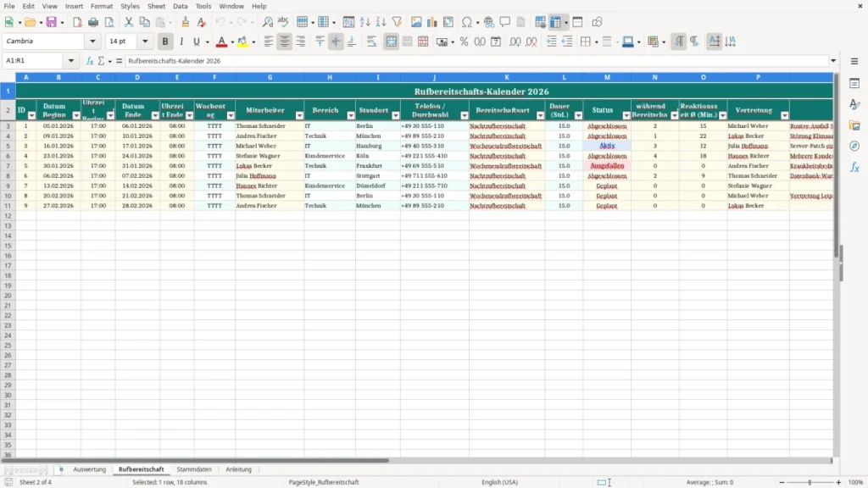The width and height of the screenshot is (868, 488).
Task: Click the Insert Hyperlink icon
Action: click(x=489, y=22)
